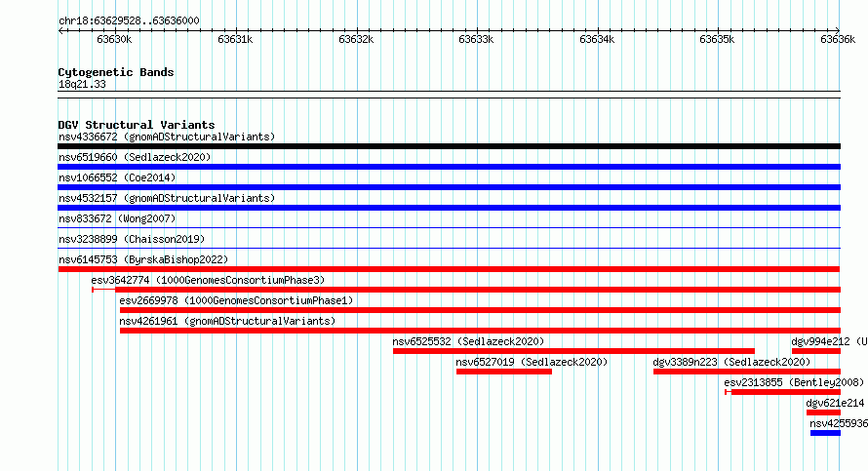Open the nsv4255936 variant label
This screenshot has width=868, height=471.
pos(838,423)
